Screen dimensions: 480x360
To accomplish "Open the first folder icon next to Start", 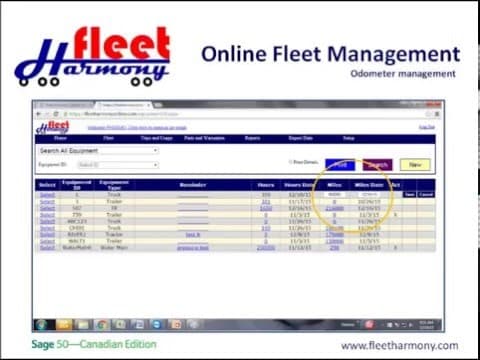I will pos(63,324).
